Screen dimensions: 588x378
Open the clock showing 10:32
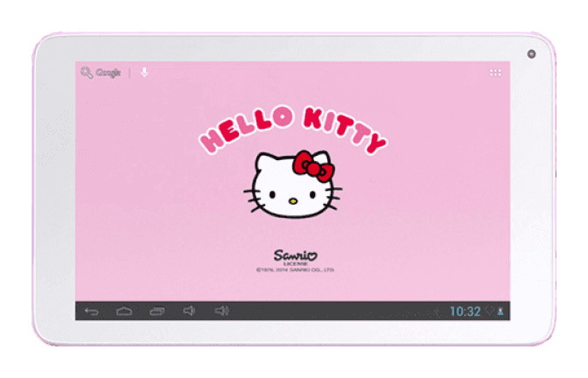pos(465,311)
